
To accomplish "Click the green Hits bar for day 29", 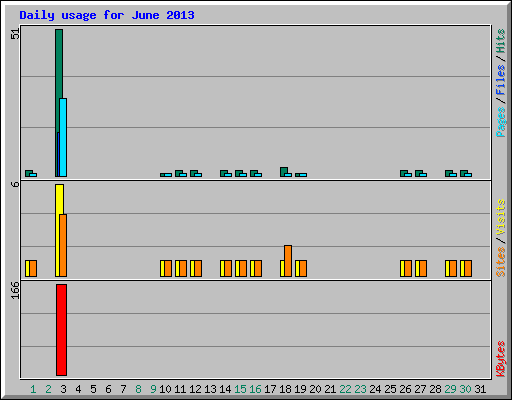I will coord(449,173).
